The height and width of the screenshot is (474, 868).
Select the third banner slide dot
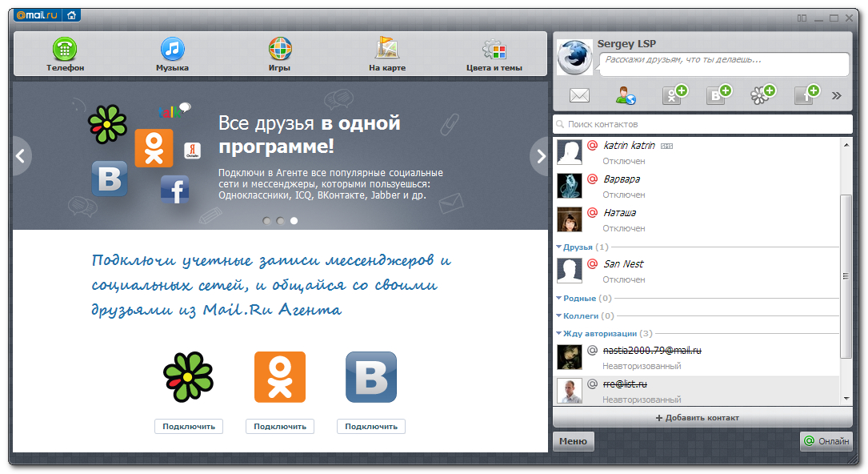tap(294, 220)
